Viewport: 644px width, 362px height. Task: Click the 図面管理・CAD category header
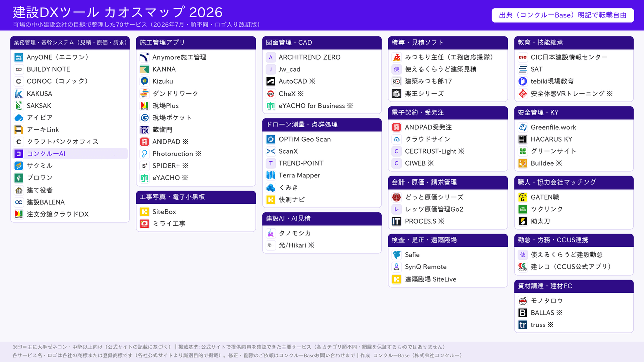pyautogui.click(x=322, y=43)
